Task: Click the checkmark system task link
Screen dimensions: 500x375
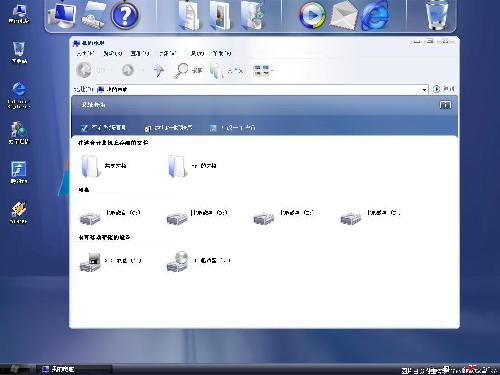Action: pyautogui.click(x=104, y=128)
